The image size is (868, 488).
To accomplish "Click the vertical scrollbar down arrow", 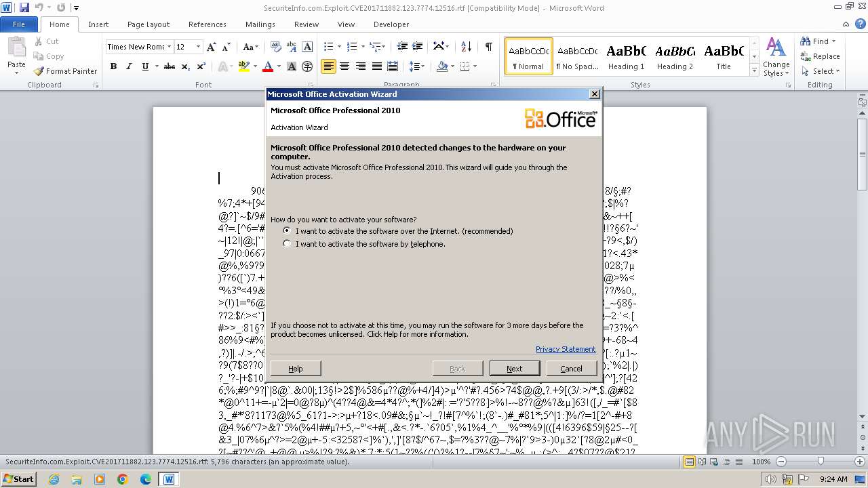I will [x=862, y=415].
